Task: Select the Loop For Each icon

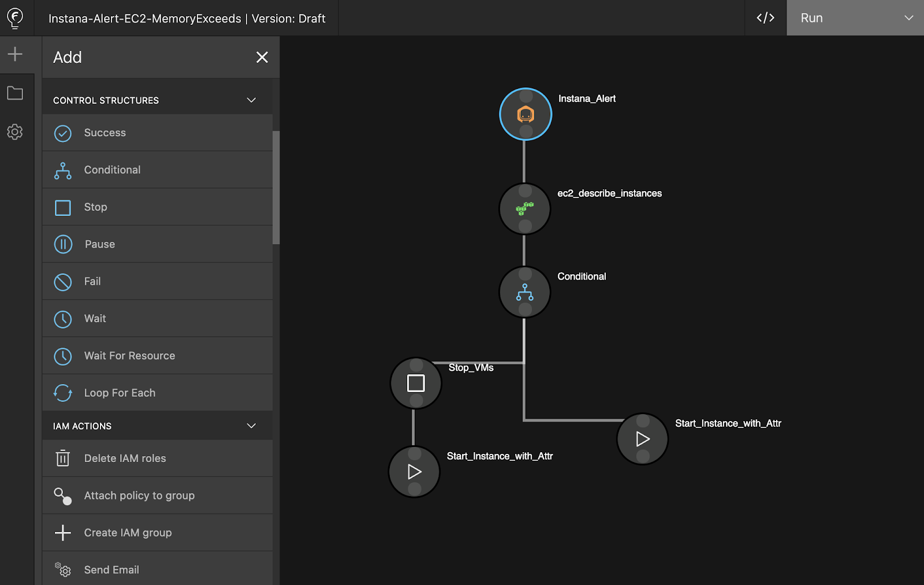Action: click(63, 393)
